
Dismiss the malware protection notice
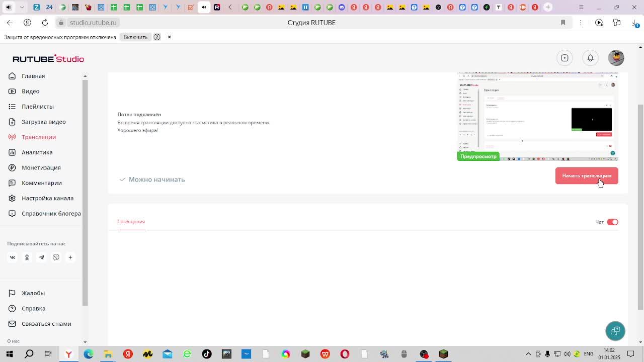click(x=169, y=37)
